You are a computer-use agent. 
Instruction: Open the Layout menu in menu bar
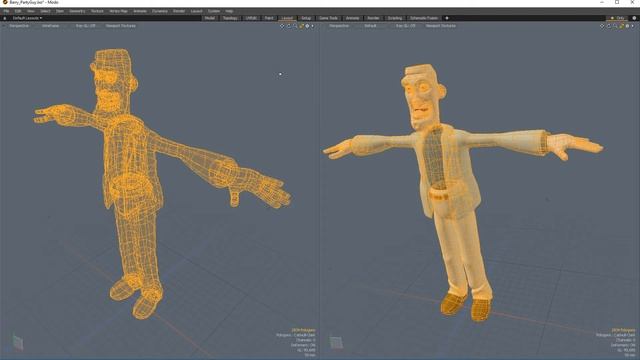pyautogui.click(x=196, y=11)
